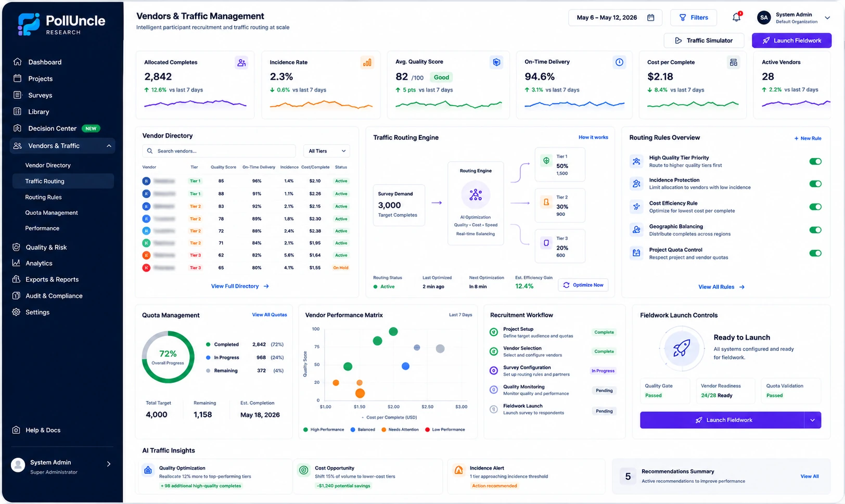
Task: Open Quota Management submenu item
Action: click(52, 213)
